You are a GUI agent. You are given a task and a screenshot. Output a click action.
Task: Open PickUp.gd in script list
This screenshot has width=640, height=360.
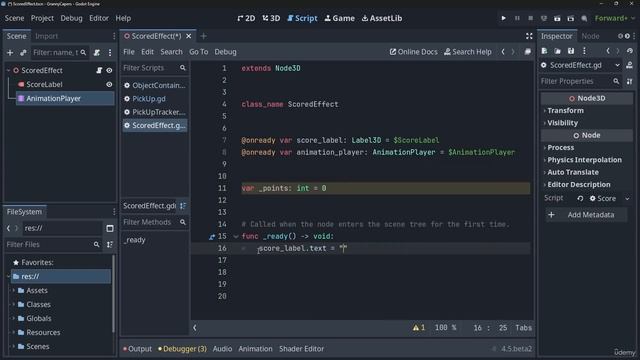click(149, 99)
